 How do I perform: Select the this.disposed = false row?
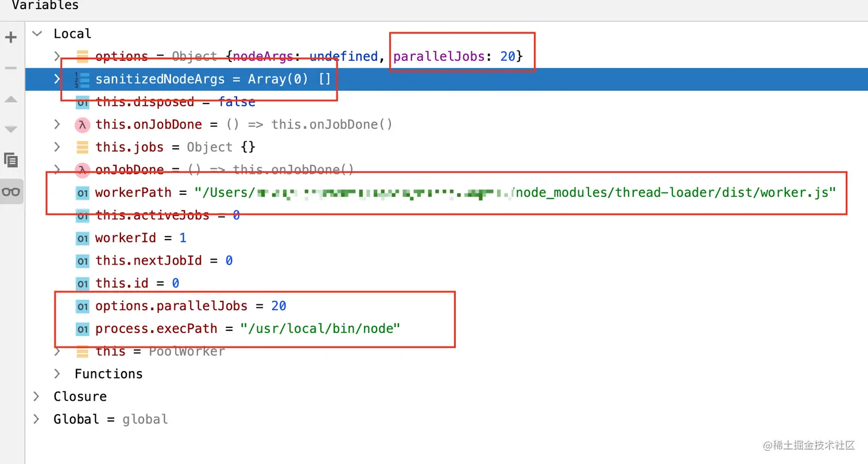click(x=446, y=102)
